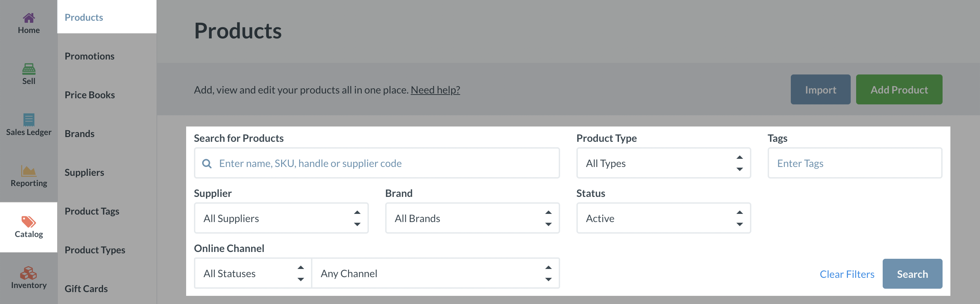
Task: Select Product Tags menu item
Action: pyautogui.click(x=92, y=211)
